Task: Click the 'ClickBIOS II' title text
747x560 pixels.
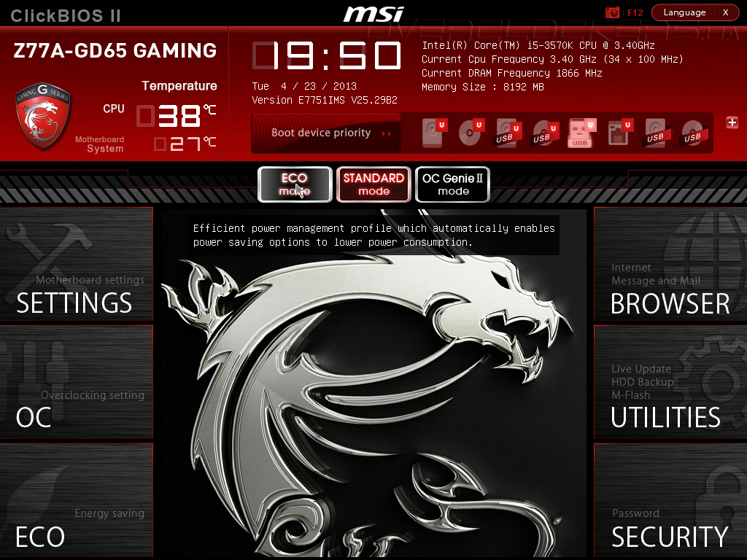Action: (x=66, y=16)
